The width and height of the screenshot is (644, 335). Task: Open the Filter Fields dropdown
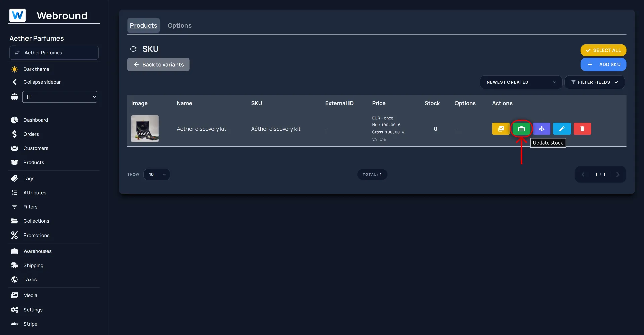coord(594,82)
